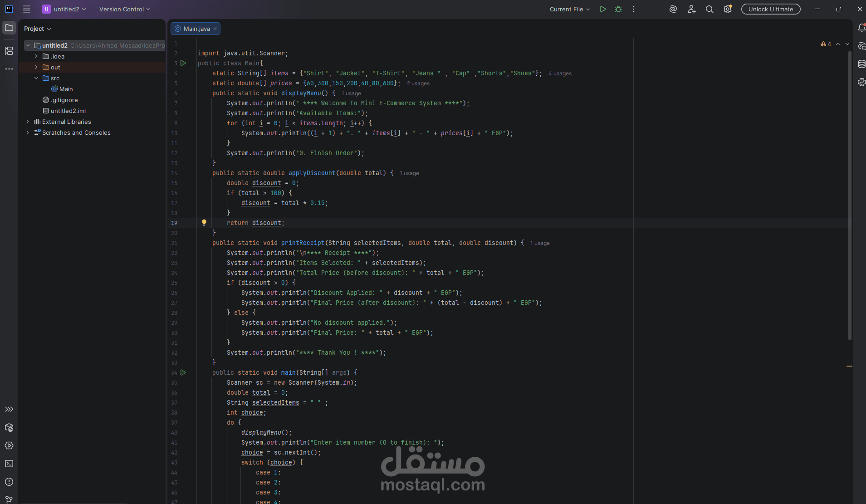
Task: Click the run gutter icon beside main method
Action: click(x=183, y=372)
